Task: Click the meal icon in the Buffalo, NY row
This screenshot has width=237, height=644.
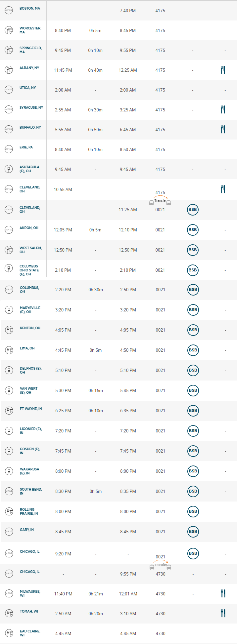Action: (223, 129)
